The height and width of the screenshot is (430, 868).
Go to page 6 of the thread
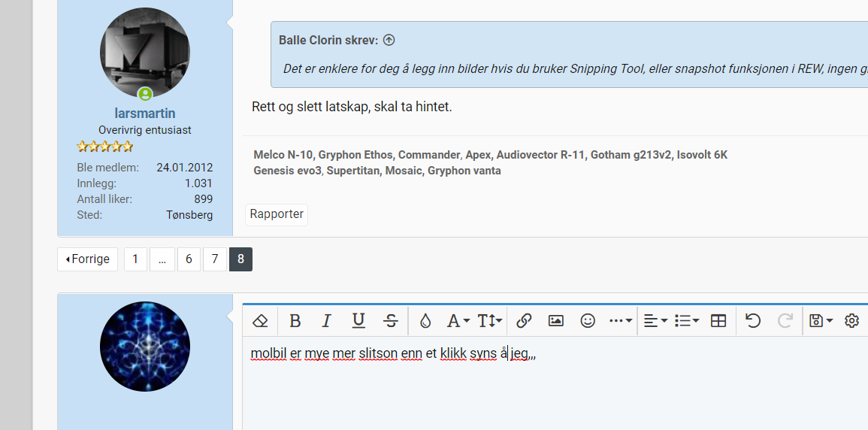(x=189, y=259)
